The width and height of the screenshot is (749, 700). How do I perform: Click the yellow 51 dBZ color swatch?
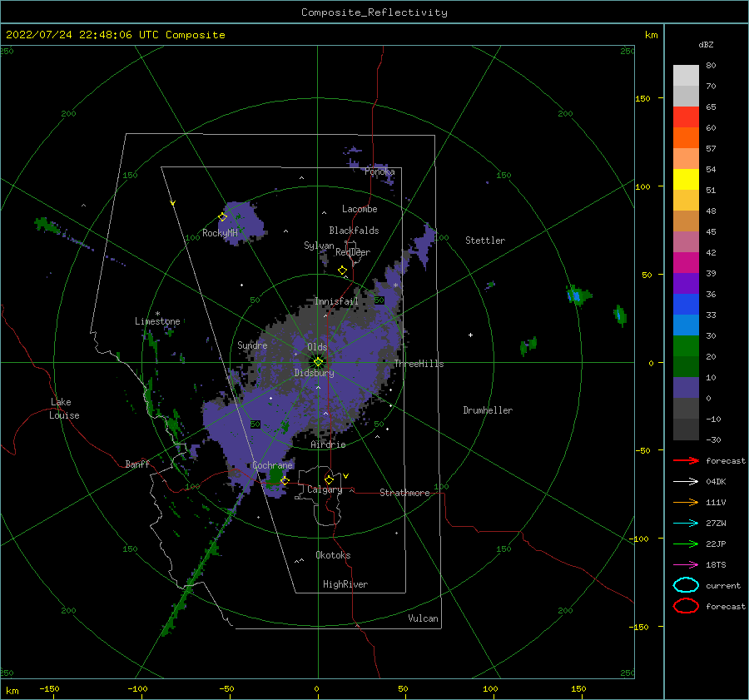686,180
